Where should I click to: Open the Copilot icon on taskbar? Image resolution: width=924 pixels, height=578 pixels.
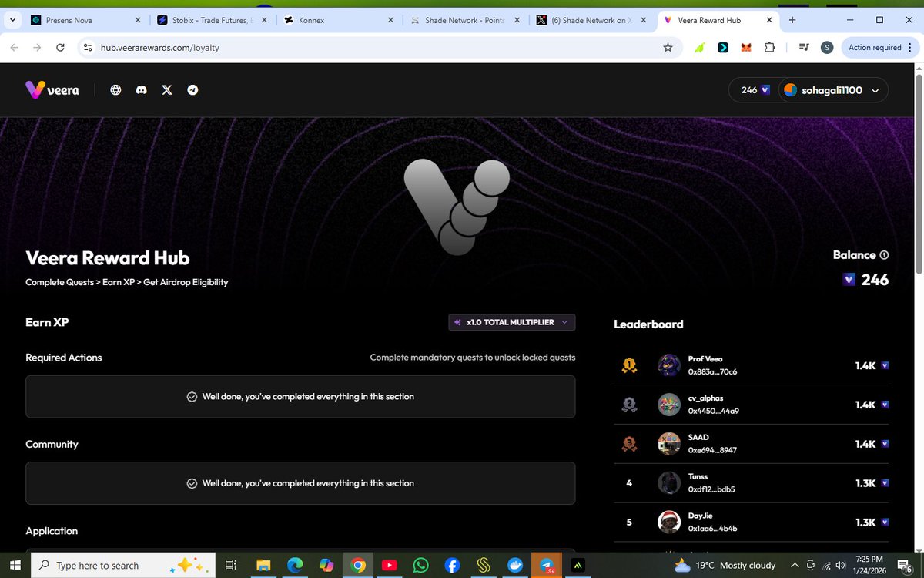(326, 565)
